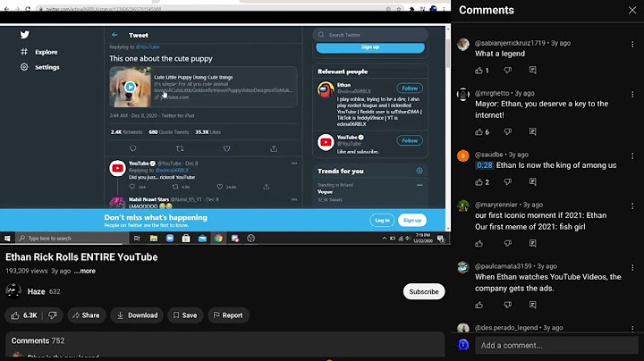
Task: Like the 'What a legend' comment
Action: pyautogui.click(x=479, y=71)
